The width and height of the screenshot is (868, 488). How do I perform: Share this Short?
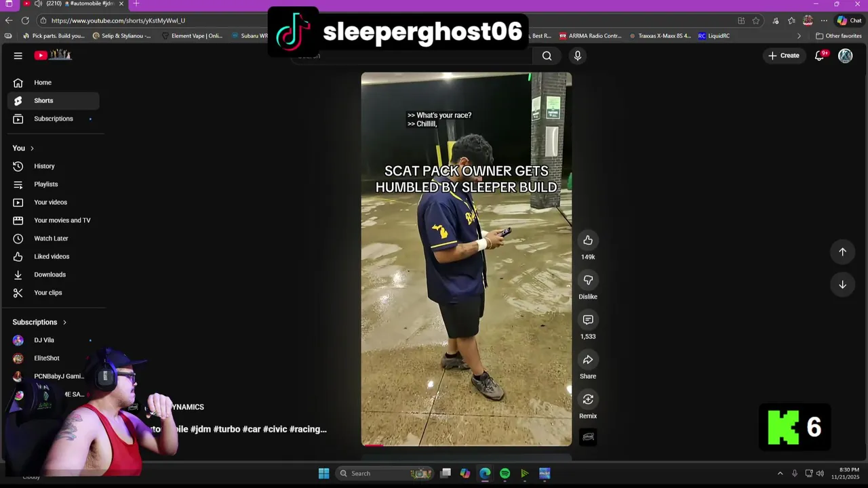point(588,360)
